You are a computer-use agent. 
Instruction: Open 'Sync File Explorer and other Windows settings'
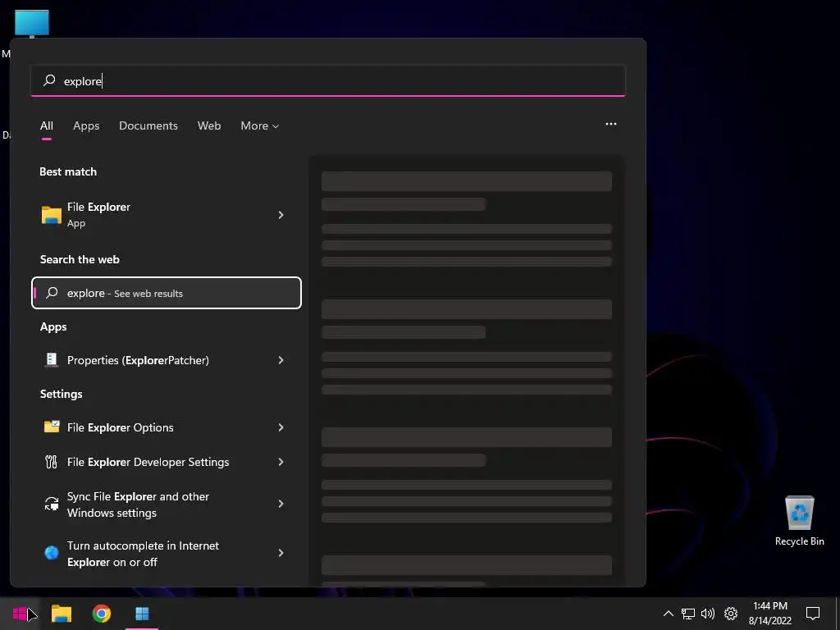[138, 504]
